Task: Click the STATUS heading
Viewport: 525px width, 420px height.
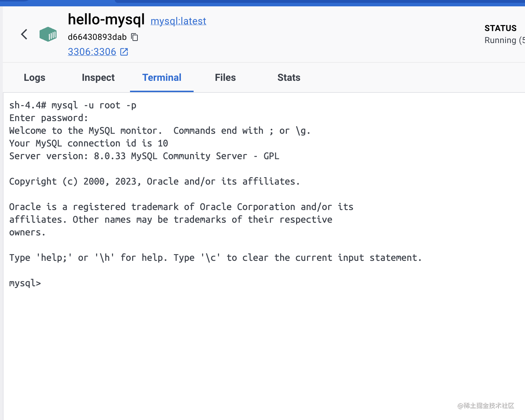Action: coord(501,28)
